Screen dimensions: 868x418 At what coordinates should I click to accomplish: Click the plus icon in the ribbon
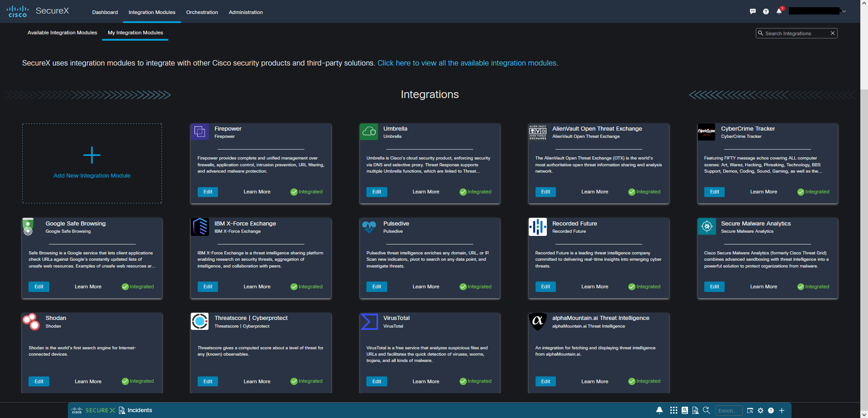pyautogui.click(x=782, y=410)
